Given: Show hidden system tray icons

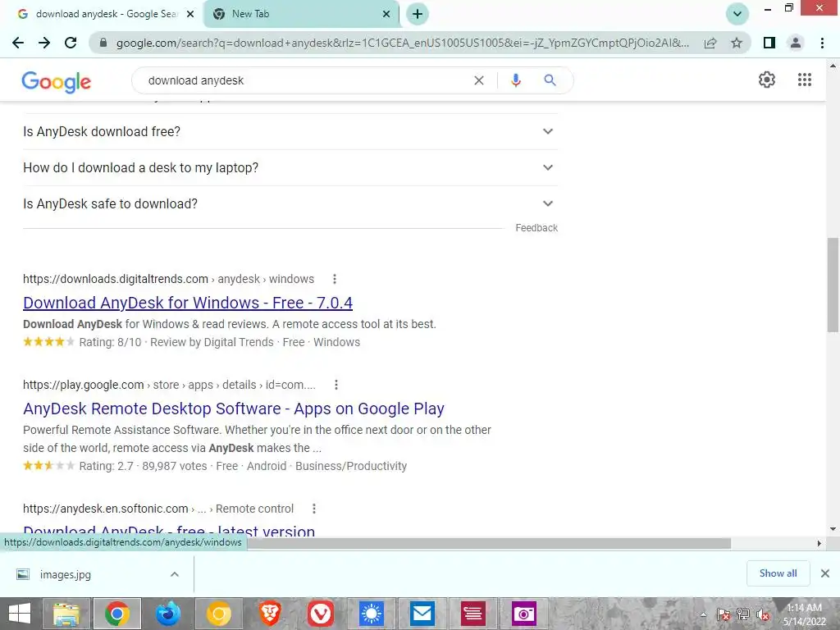Looking at the screenshot, I should click(703, 614).
